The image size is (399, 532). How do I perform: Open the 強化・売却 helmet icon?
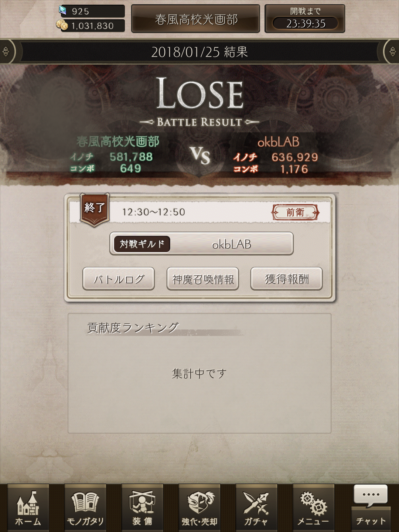pyautogui.click(x=199, y=508)
